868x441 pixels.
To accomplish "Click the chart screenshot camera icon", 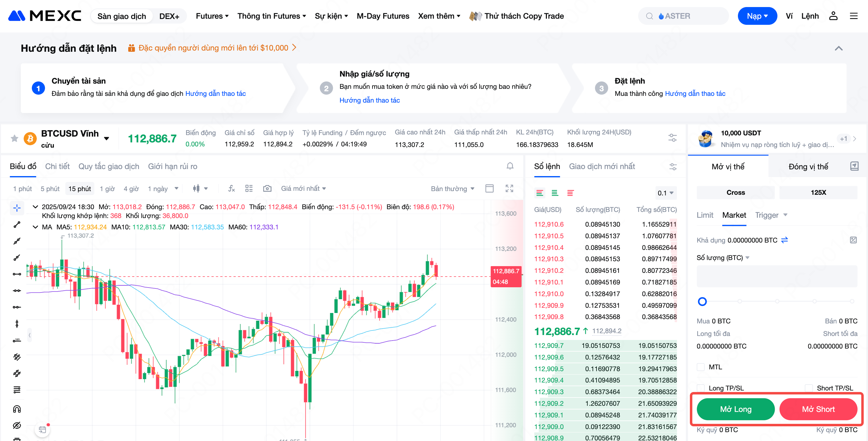I will pyautogui.click(x=267, y=188).
